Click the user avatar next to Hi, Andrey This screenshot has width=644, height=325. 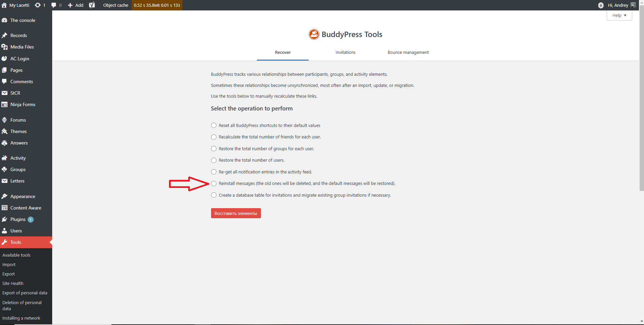pyautogui.click(x=633, y=5)
